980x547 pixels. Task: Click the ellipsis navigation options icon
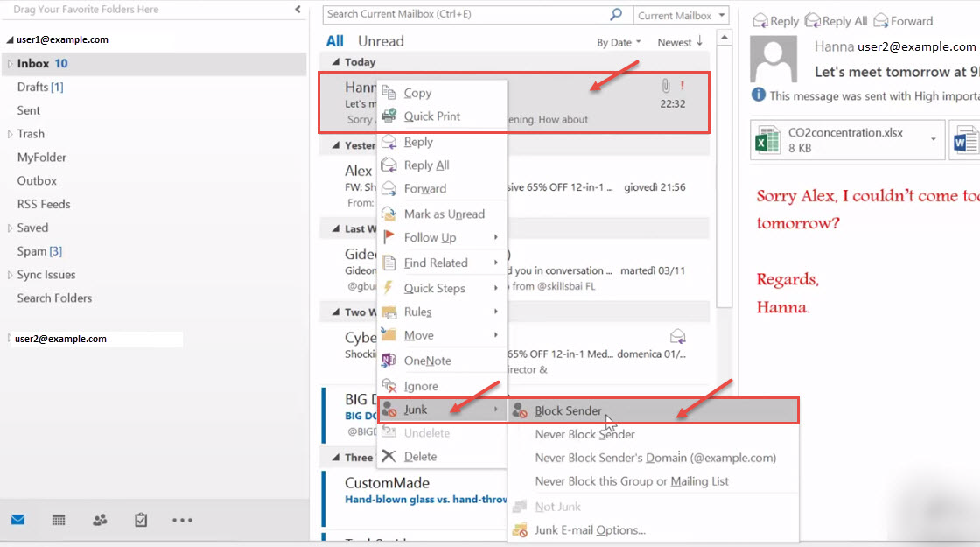[x=182, y=520]
